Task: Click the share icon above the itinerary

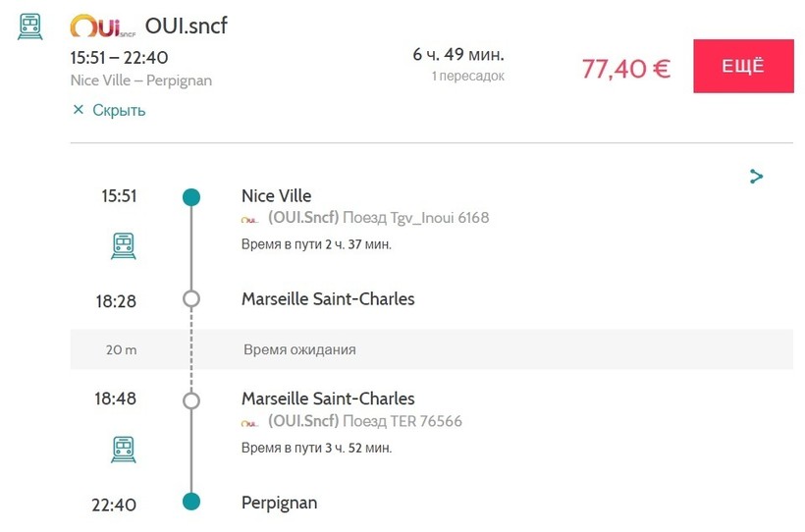Action: coord(756,177)
